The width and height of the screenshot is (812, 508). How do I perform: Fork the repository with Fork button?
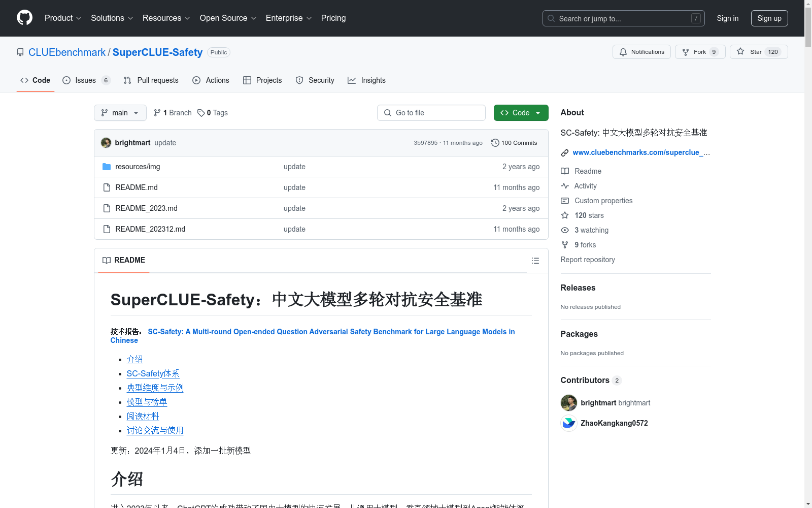[x=700, y=52]
